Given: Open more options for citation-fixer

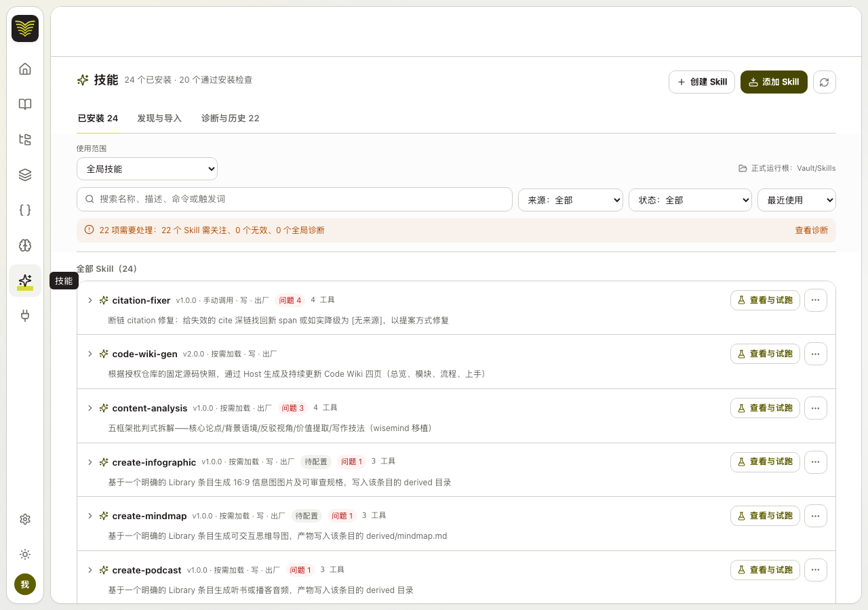Looking at the screenshot, I should [x=816, y=300].
